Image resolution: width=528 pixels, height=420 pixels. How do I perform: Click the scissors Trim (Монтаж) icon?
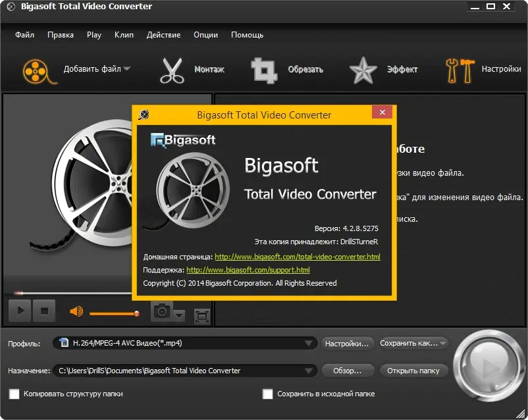point(172,70)
